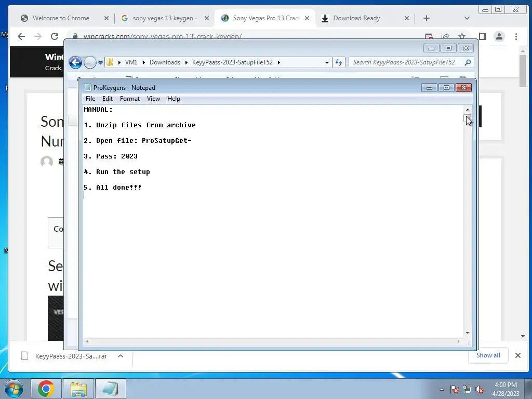Click Chrome address bar URL
This screenshot has height=399, width=532.
point(163,36)
